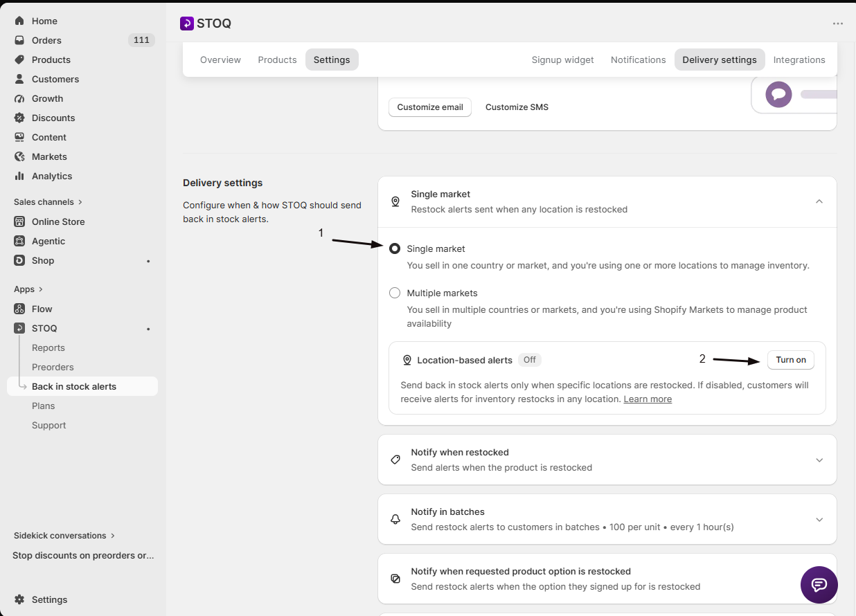
Task: Open the Learn more link
Action: [x=648, y=399]
